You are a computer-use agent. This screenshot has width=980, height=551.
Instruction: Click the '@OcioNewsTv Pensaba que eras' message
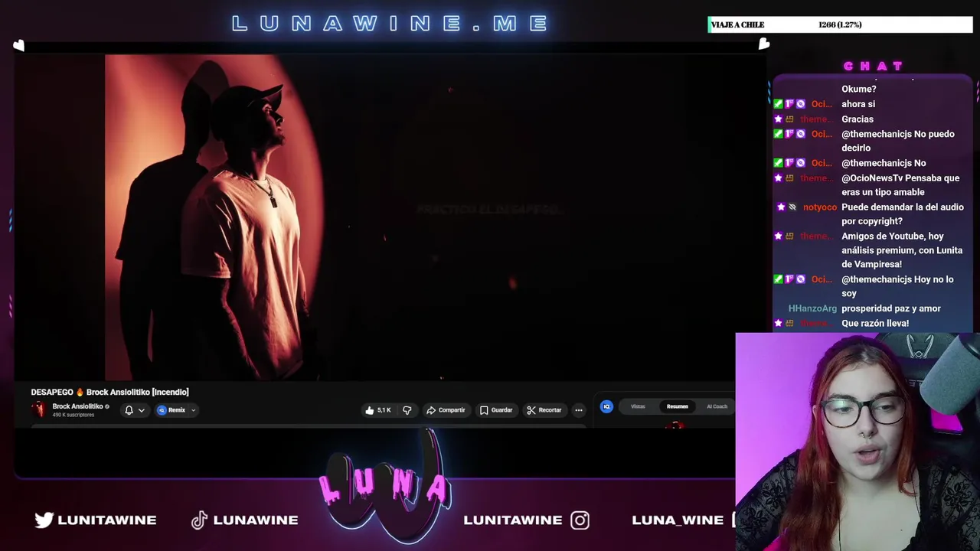(x=900, y=185)
